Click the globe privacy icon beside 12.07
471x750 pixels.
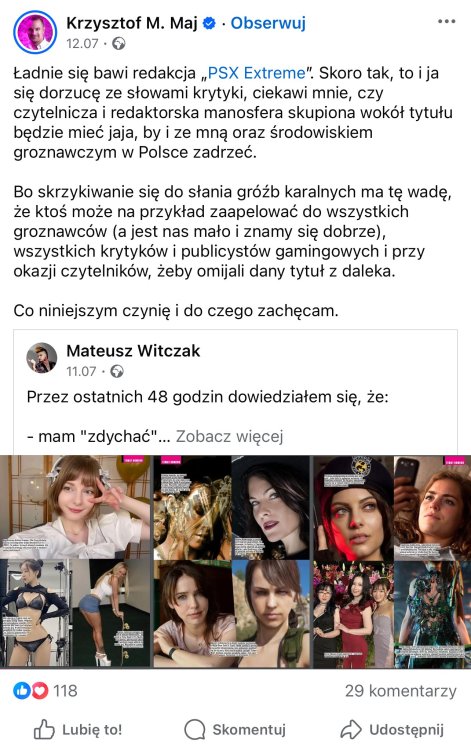click(119, 44)
